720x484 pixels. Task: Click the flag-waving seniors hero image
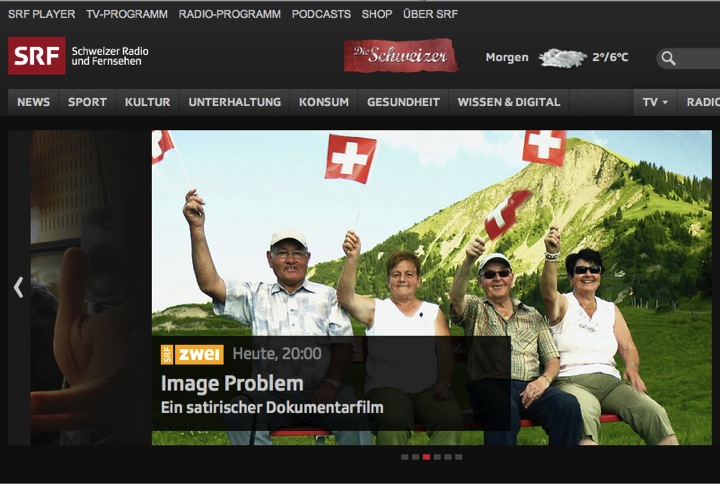click(x=432, y=287)
